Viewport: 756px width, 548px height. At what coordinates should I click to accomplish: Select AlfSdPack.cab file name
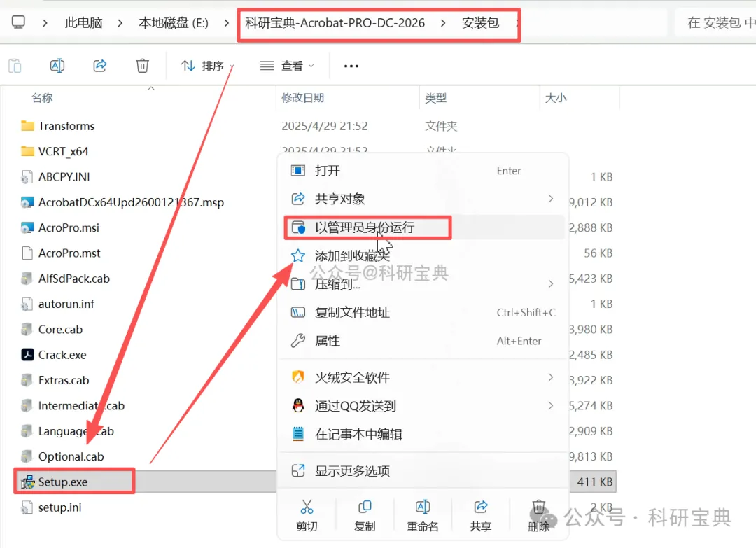tap(74, 279)
